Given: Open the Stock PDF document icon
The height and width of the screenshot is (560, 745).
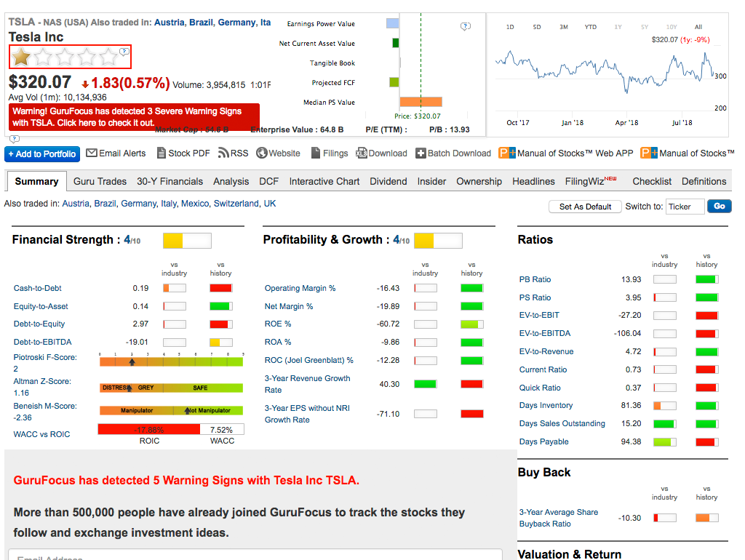Looking at the screenshot, I should click(162, 153).
